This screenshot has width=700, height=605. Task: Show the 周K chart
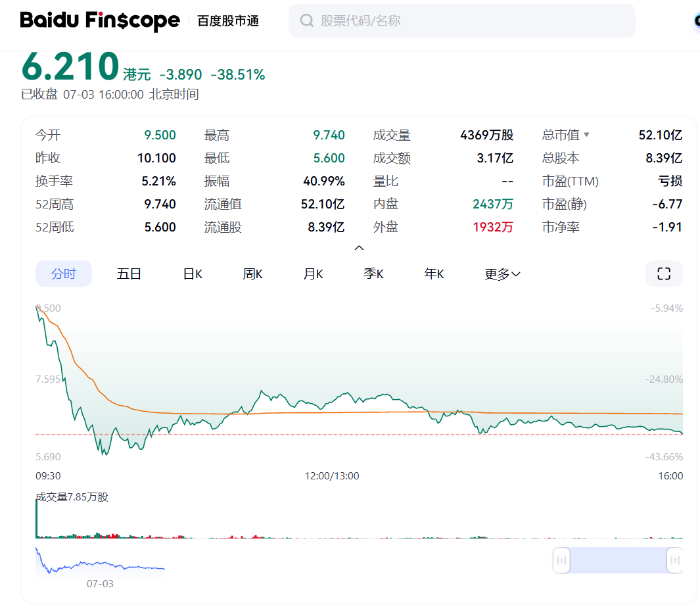pos(252,274)
